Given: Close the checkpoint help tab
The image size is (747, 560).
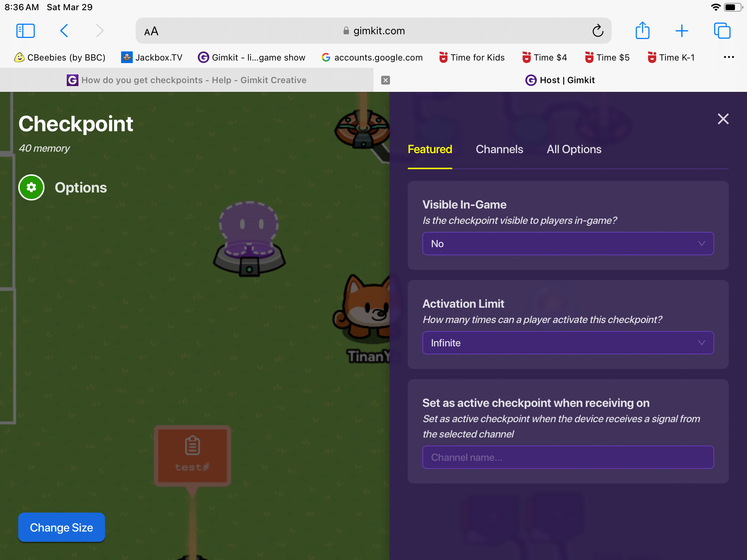Looking at the screenshot, I should pos(386,80).
